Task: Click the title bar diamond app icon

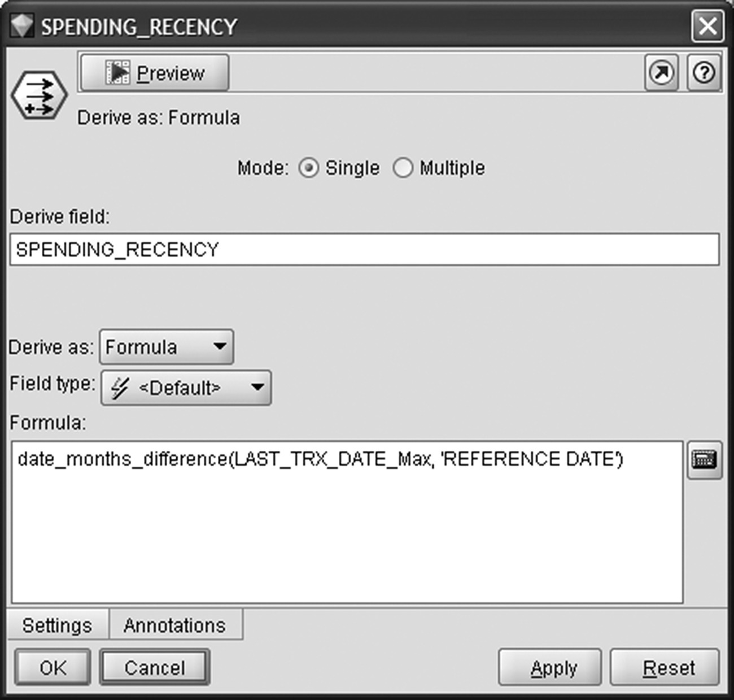Action: pyautogui.click(x=22, y=26)
